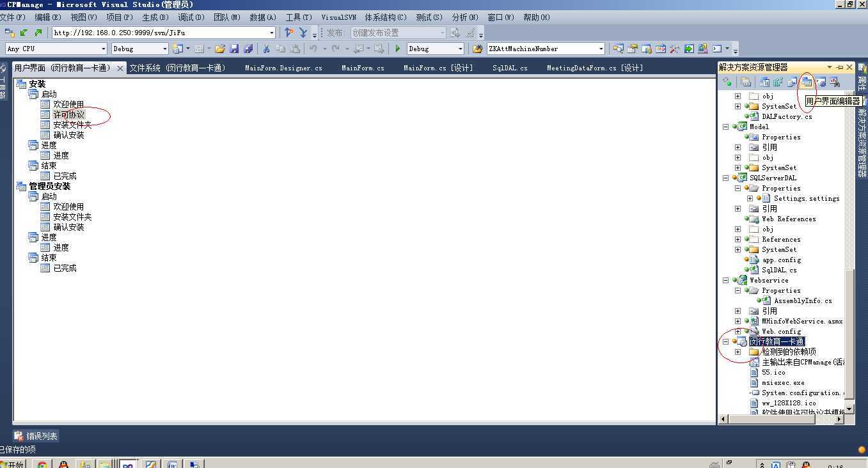Click the 开始 Start button on taskbar
Image resolution: width=868 pixels, height=468 pixels.
[x=13, y=464]
